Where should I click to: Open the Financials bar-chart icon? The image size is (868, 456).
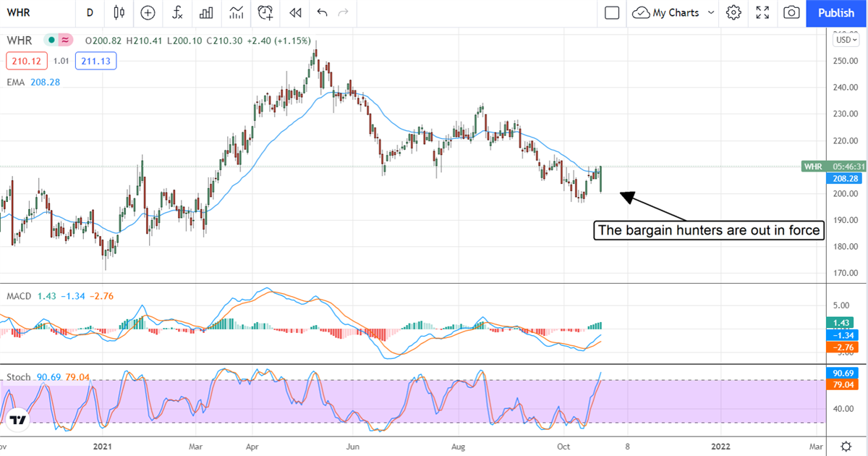pyautogui.click(x=206, y=12)
